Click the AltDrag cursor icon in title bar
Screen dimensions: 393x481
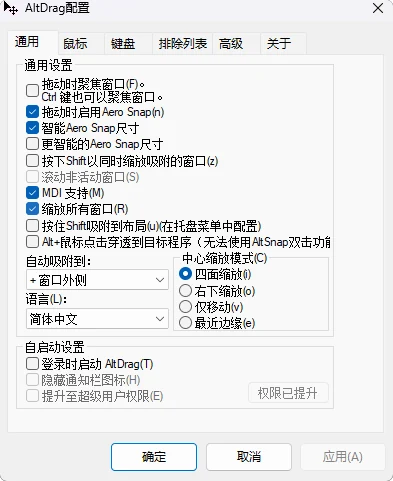[x=10, y=8]
